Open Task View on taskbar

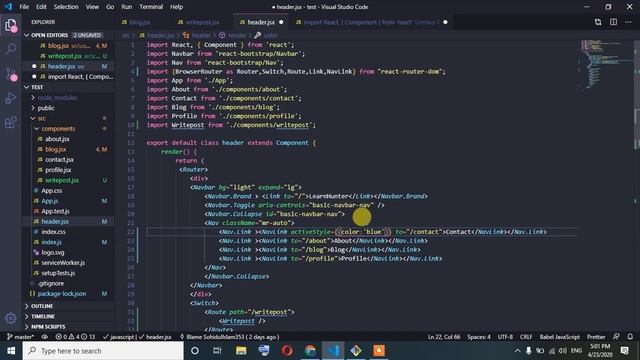pos(217,351)
